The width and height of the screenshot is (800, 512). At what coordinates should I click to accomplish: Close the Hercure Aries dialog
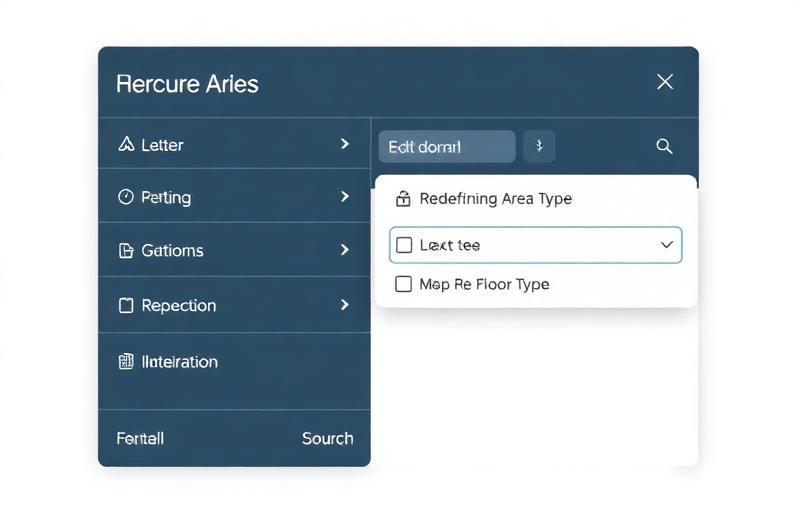pyautogui.click(x=665, y=82)
